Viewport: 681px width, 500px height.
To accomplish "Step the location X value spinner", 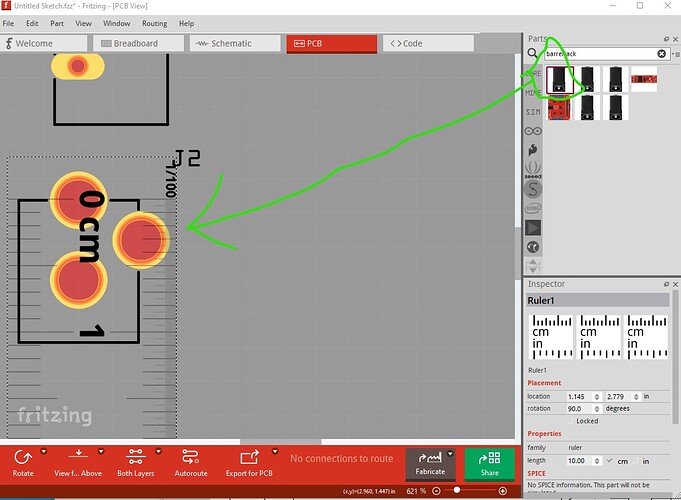I will [x=597, y=397].
